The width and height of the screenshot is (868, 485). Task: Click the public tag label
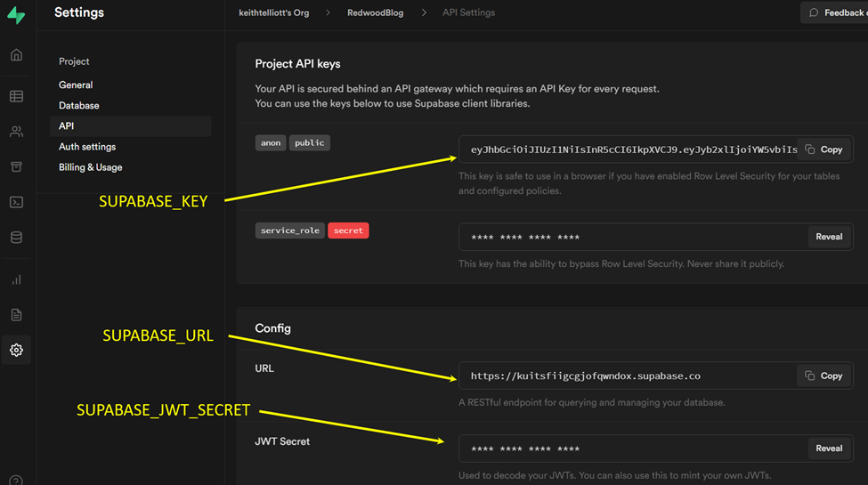(x=310, y=143)
